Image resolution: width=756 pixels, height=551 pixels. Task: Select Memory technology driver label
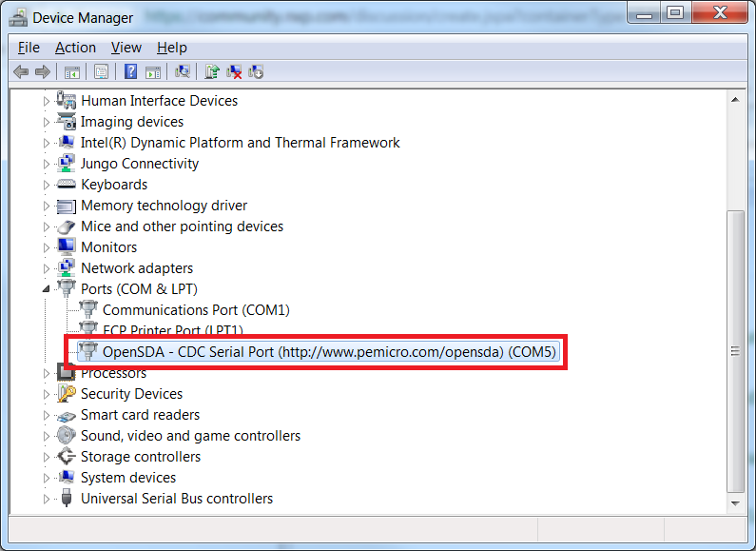164,206
